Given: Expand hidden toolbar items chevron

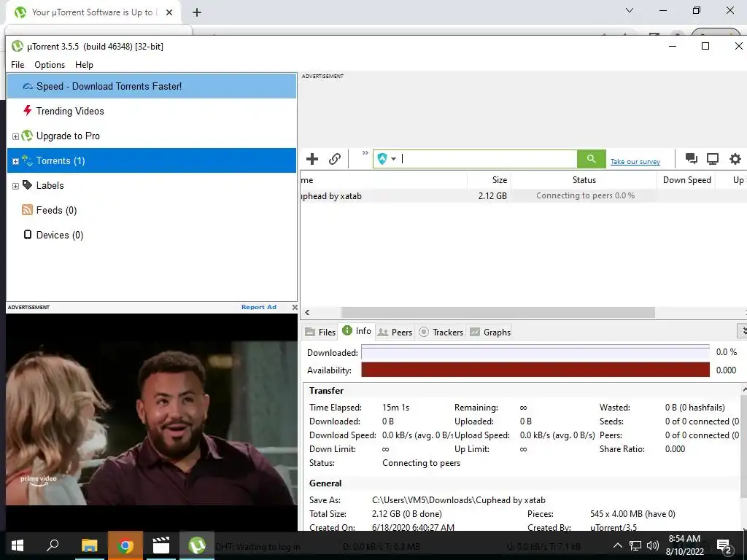Looking at the screenshot, I should coord(365,153).
